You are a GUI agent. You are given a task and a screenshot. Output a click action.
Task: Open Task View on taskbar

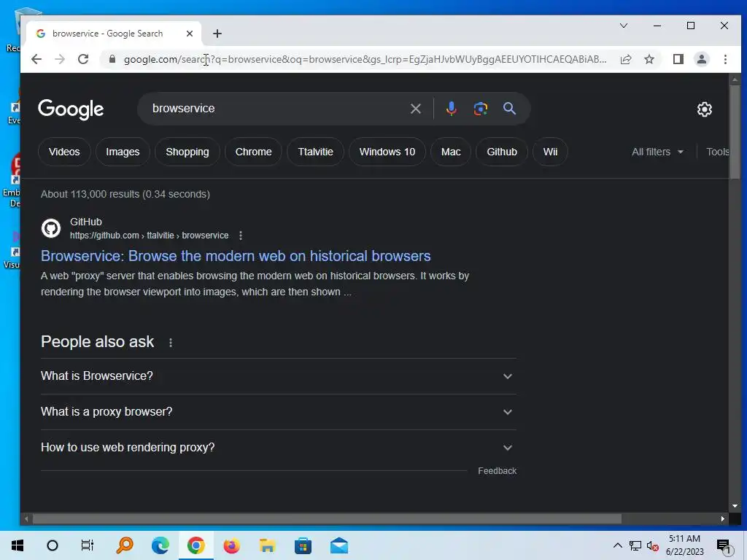coord(88,545)
